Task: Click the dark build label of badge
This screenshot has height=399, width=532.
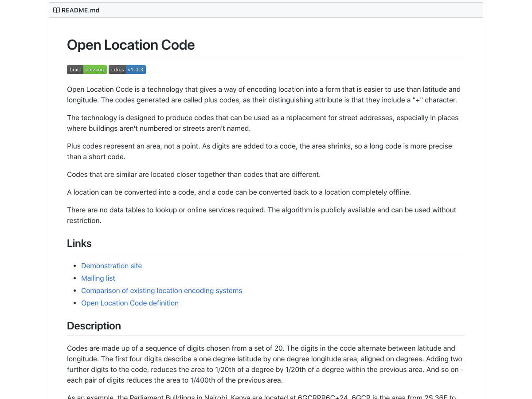Action: click(x=75, y=70)
